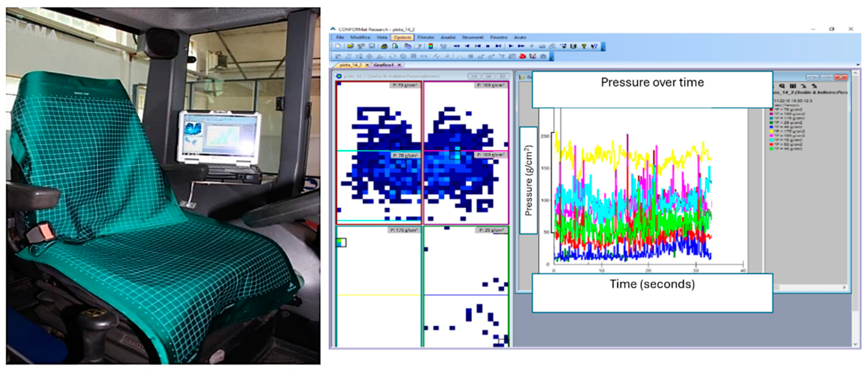The width and height of the screenshot is (868, 373).
Task: Click the vertical scrollbar up arrow at right
Action: click(x=855, y=73)
